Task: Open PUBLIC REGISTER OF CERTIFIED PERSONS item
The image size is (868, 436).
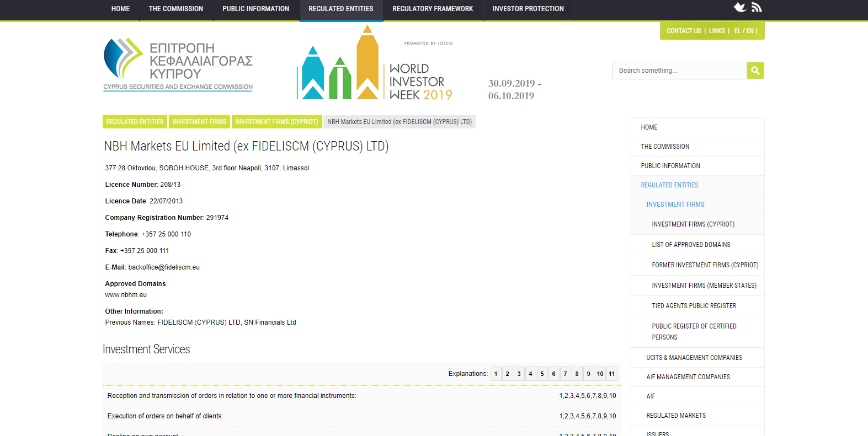Action: coord(697,332)
